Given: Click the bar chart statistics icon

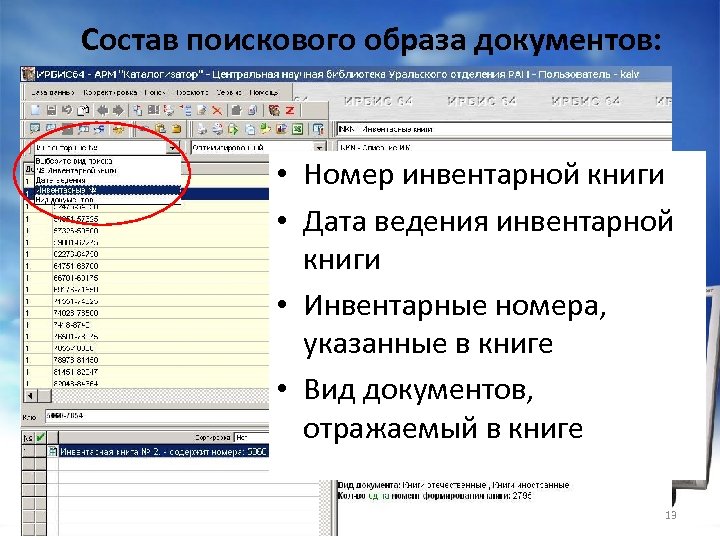Looking at the screenshot, I should [281, 129].
